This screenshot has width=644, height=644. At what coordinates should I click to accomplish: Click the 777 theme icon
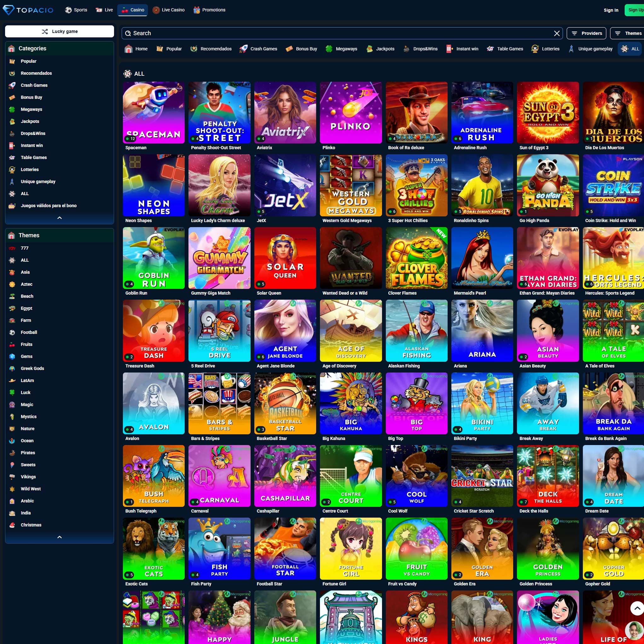click(x=12, y=248)
